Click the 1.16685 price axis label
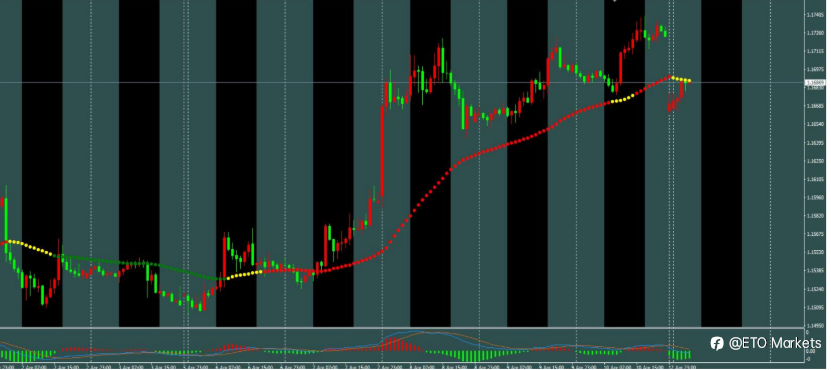This screenshot has height=370, width=831. (x=815, y=106)
